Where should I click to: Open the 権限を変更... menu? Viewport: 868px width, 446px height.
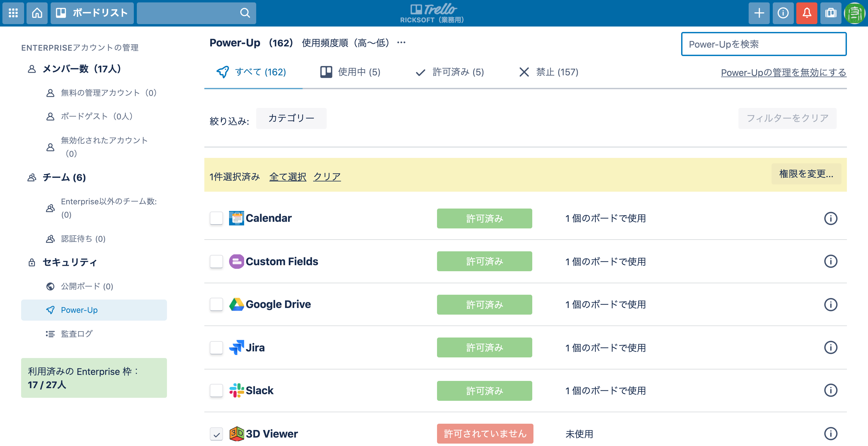click(x=806, y=174)
